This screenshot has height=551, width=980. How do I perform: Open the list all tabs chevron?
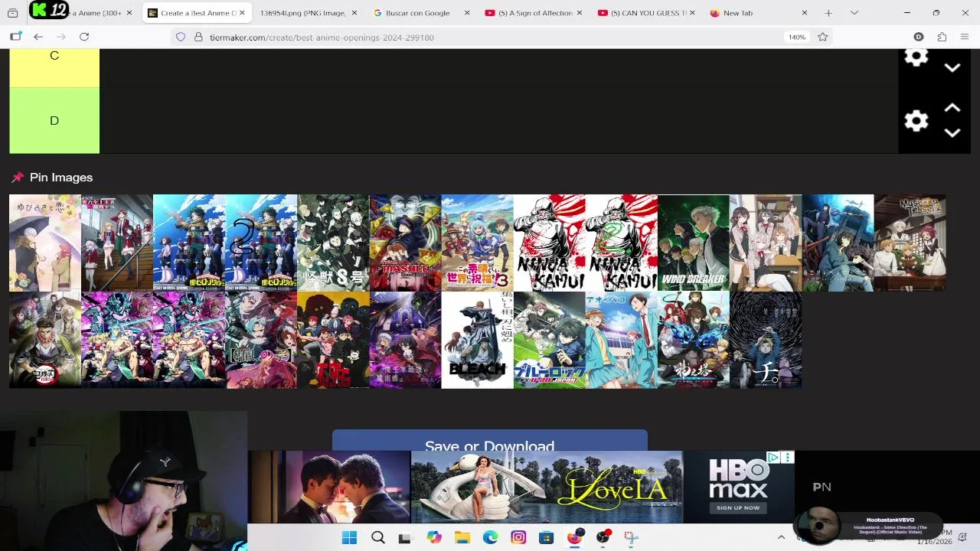[854, 13]
